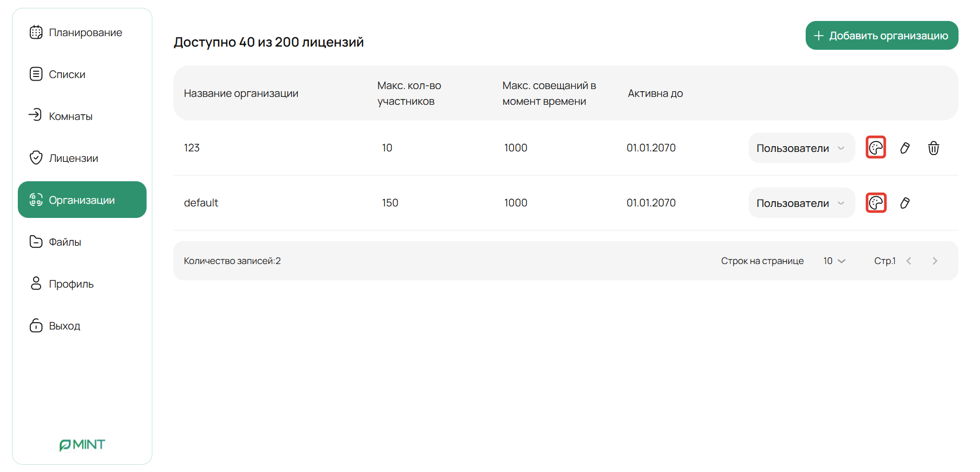Edit organization 123 with pencil icon

pos(905,148)
